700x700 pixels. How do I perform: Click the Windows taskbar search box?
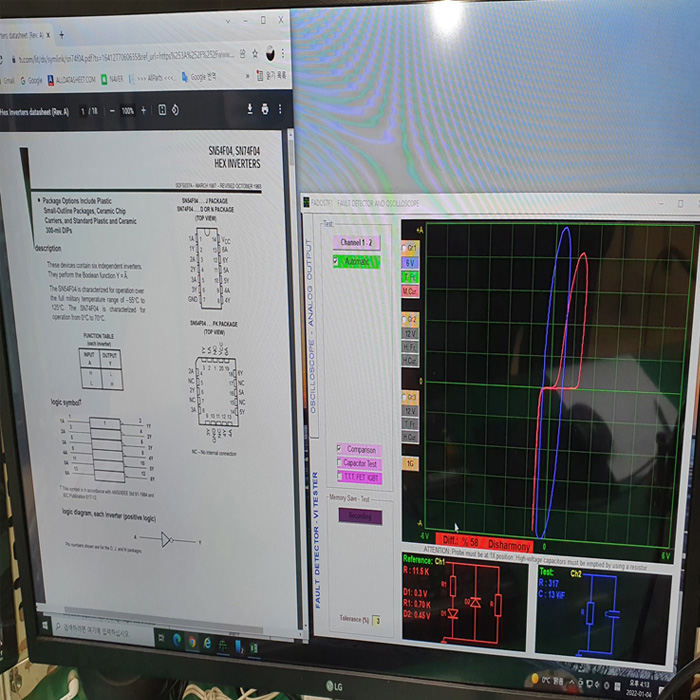103,631
